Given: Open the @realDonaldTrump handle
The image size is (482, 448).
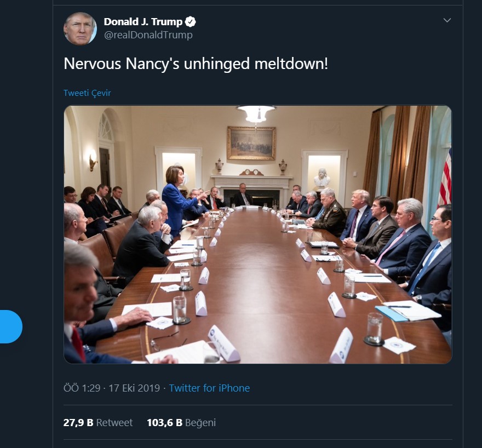Looking at the screenshot, I should (x=148, y=35).
